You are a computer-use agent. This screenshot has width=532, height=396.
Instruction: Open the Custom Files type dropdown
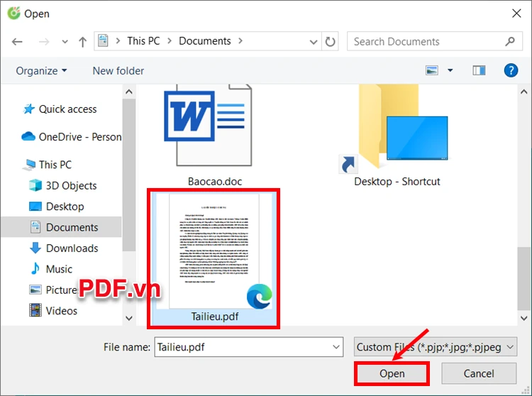(x=436, y=347)
